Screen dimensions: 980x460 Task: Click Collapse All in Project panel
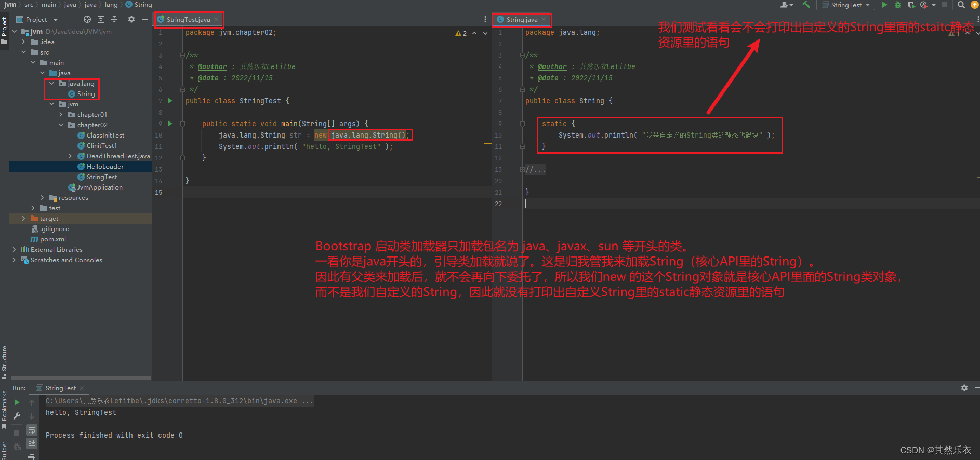[114, 19]
